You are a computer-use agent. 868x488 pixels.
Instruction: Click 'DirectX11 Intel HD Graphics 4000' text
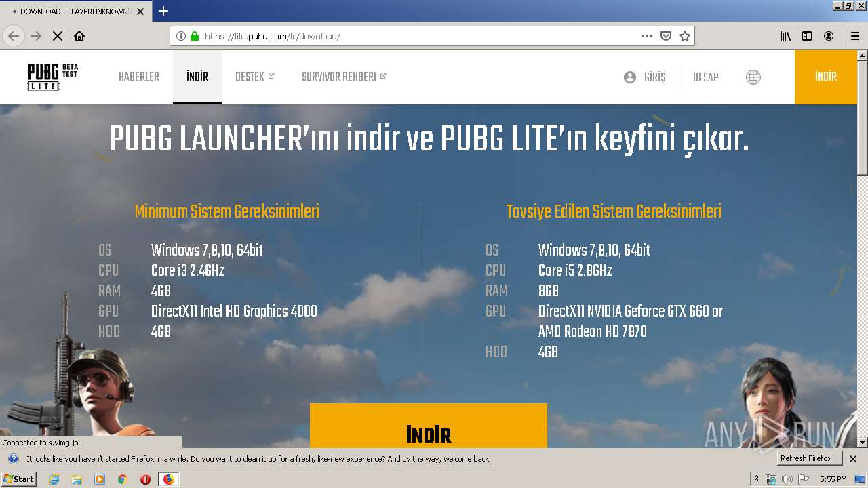[234, 311]
